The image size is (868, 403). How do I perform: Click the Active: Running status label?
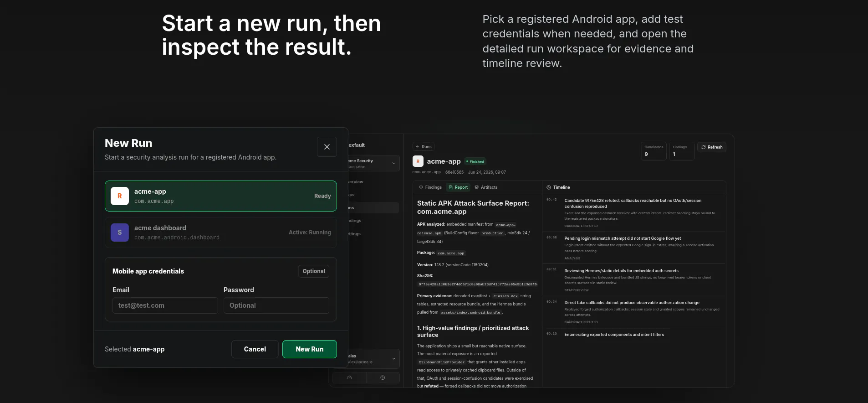pyautogui.click(x=310, y=232)
